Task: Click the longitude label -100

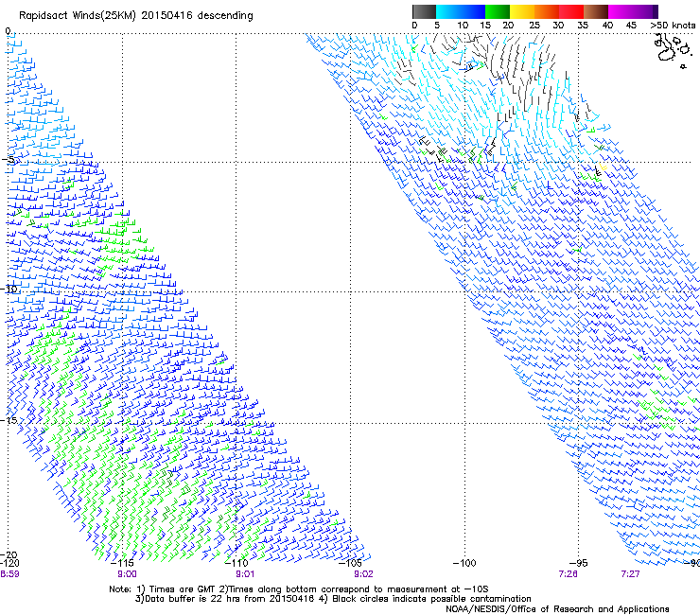Action: click(464, 563)
